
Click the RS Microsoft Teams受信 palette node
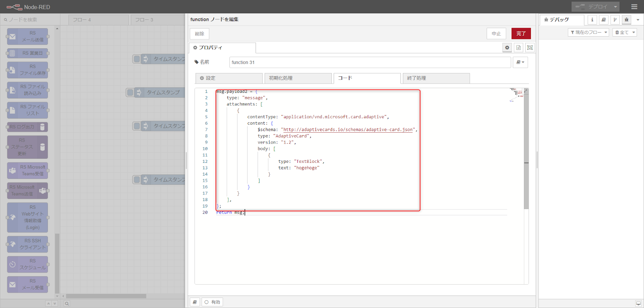(x=27, y=170)
